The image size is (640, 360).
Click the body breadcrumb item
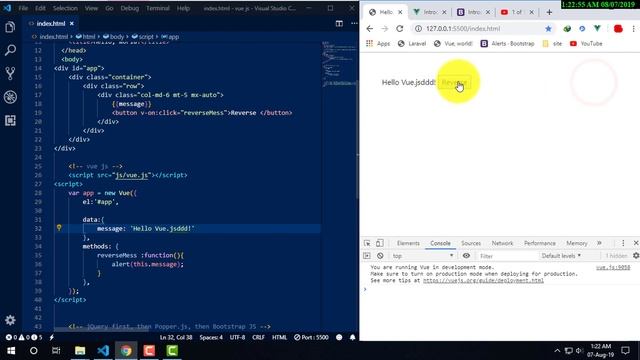(113, 37)
